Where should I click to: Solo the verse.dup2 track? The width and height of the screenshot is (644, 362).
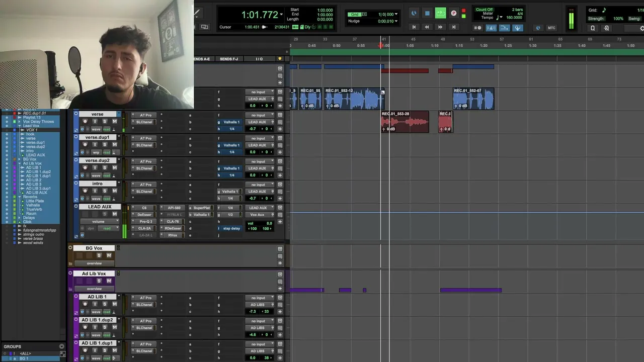(105, 168)
